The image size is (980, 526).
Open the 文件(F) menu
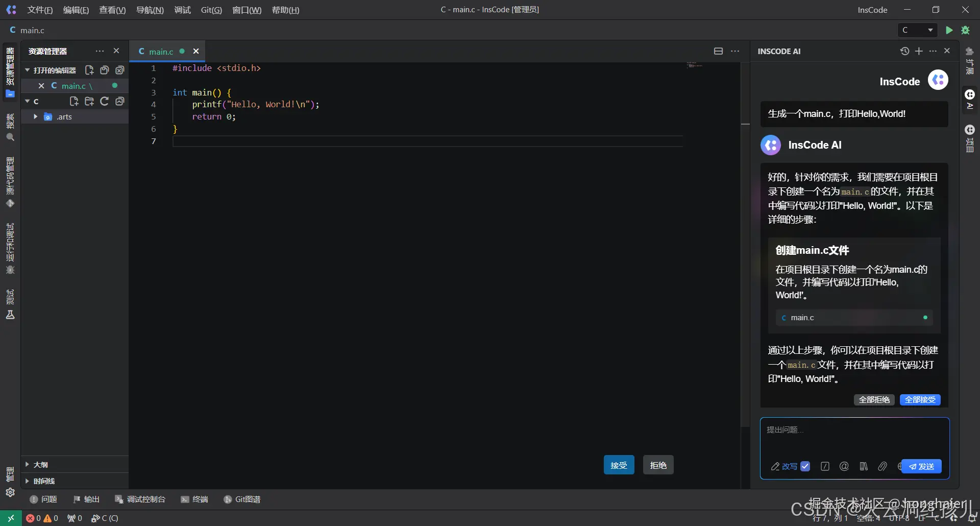40,10
